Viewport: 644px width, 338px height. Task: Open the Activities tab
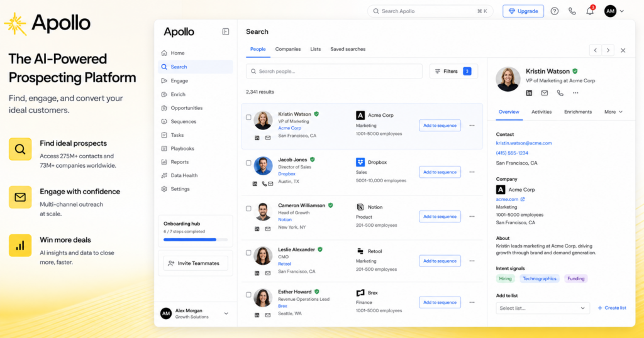pyautogui.click(x=541, y=112)
